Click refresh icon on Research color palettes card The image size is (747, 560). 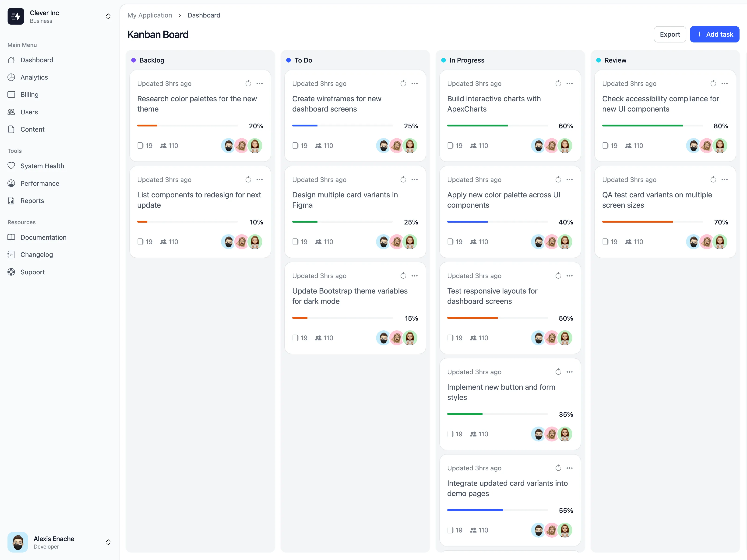248,83
